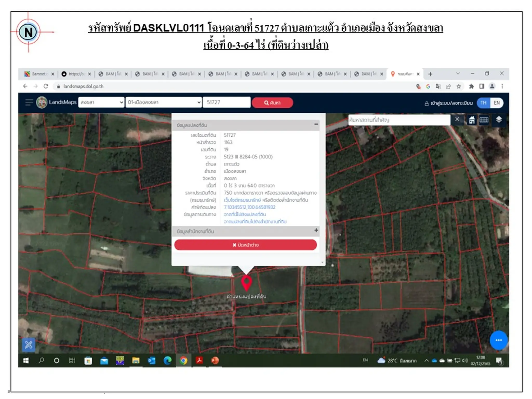Click the red location pin on the map
The height and width of the screenshot is (399, 532).
(x=247, y=283)
